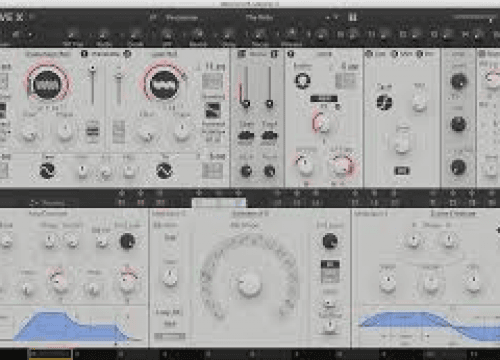Screen dimensions: 500x360
Task: Click the right black knob under the noise sources
Action: [269, 171]
